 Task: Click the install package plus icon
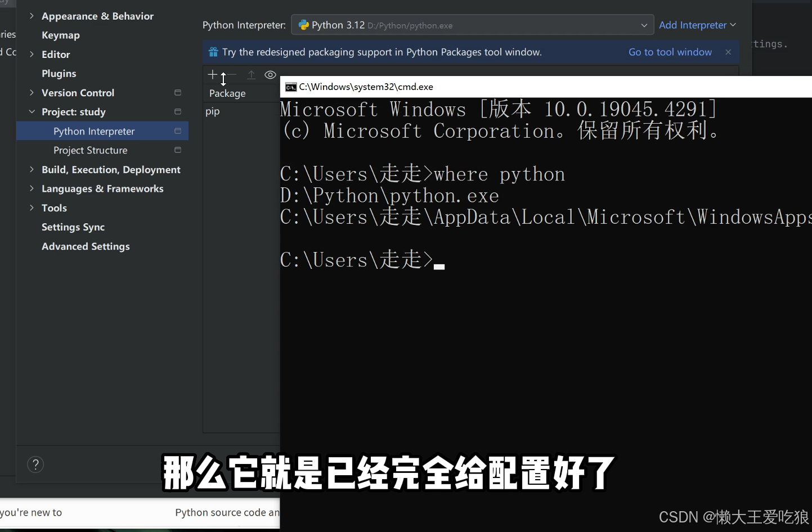pyautogui.click(x=212, y=74)
